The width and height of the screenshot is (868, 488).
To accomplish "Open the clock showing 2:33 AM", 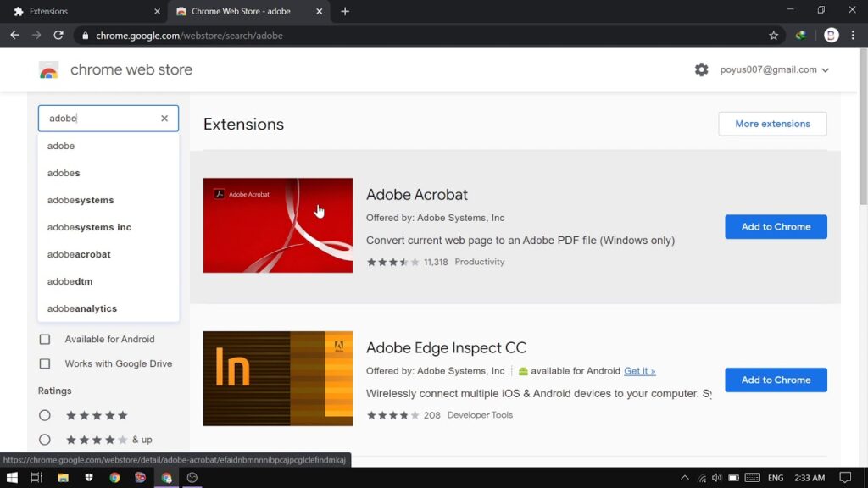I will tap(810, 478).
